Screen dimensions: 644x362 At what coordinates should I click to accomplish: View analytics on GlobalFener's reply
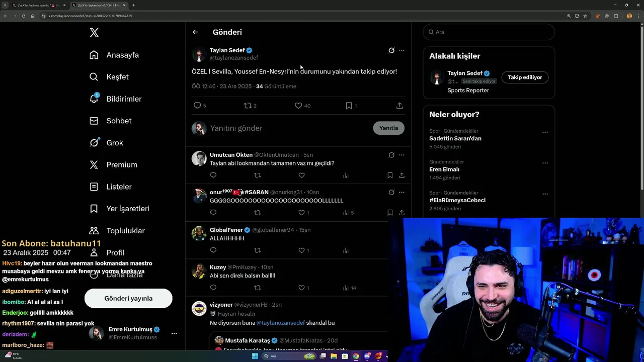point(346,250)
